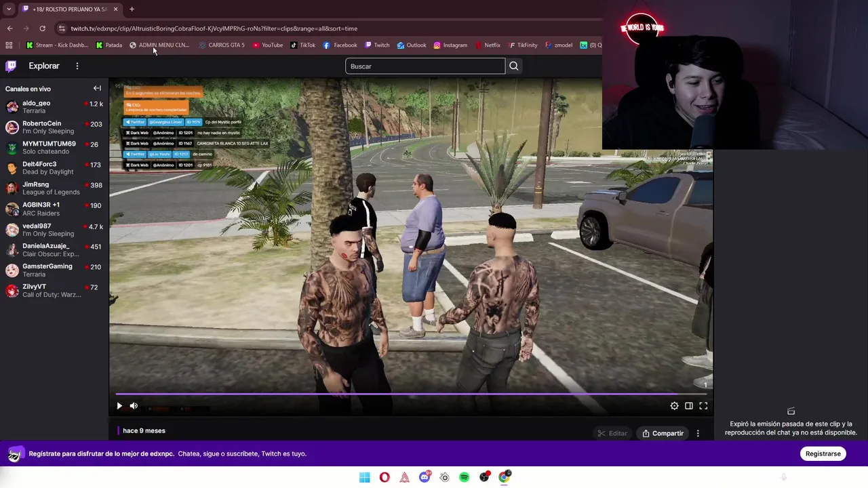Click the search magnifier button
This screenshot has width=868, height=488.
[513, 66]
